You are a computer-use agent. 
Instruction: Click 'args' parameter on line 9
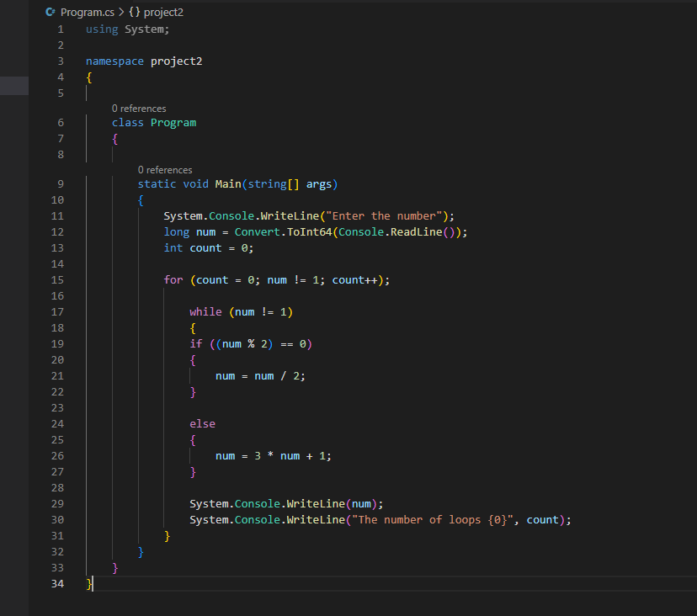click(x=319, y=184)
